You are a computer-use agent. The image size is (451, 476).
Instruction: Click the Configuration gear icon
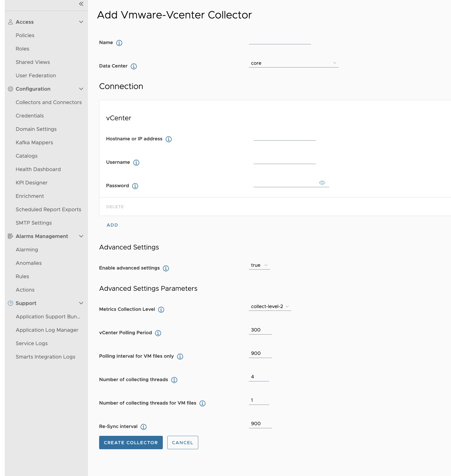(x=11, y=89)
